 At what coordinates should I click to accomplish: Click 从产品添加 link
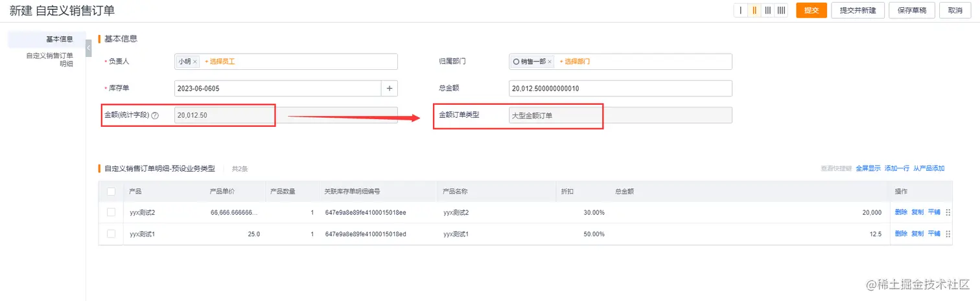[929, 168]
